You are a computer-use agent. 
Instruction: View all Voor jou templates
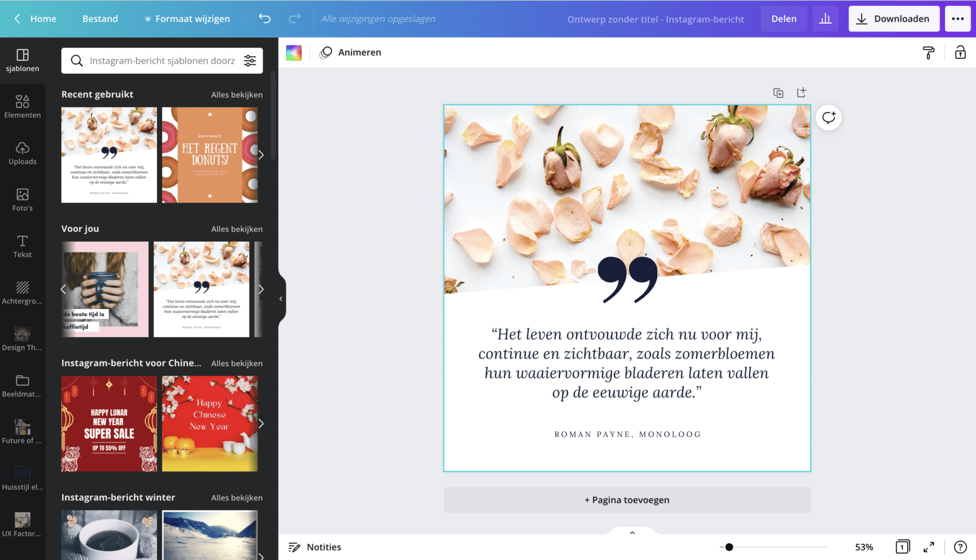(x=236, y=229)
